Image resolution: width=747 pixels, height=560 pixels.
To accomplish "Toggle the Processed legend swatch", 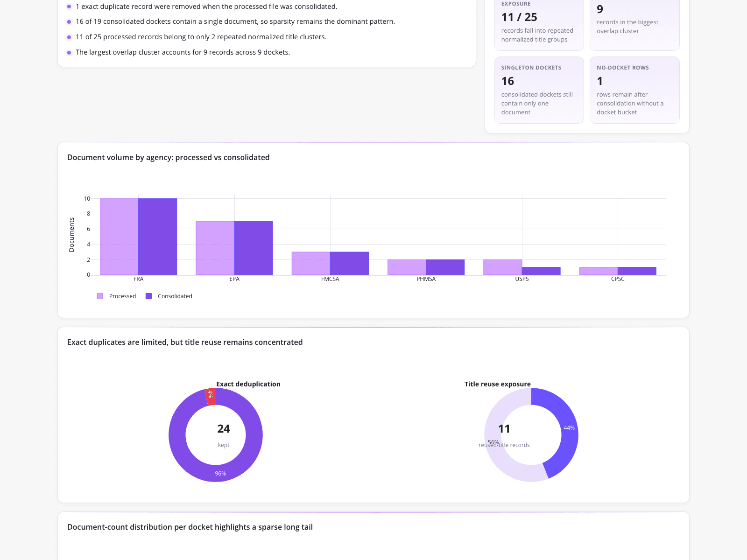I will 100,296.
